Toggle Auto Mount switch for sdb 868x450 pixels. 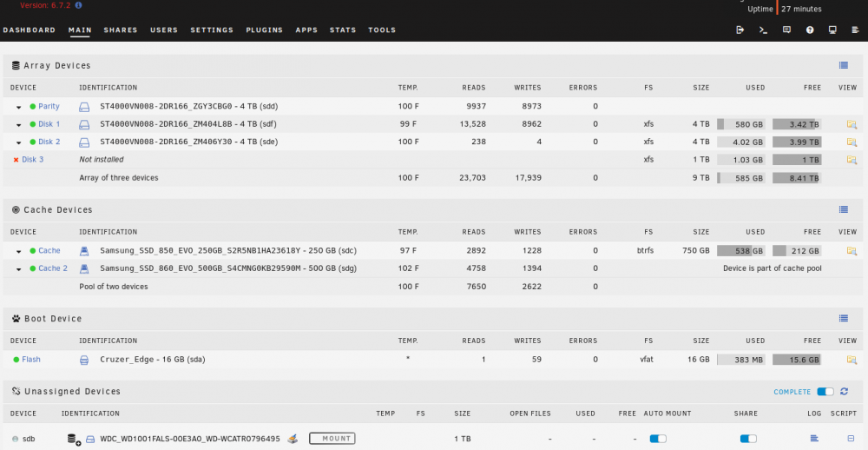click(658, 439)
